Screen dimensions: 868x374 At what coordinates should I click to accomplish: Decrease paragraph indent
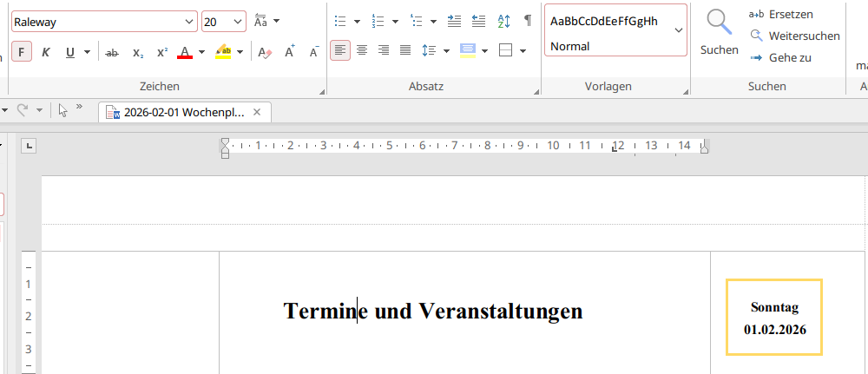point(479,22)
